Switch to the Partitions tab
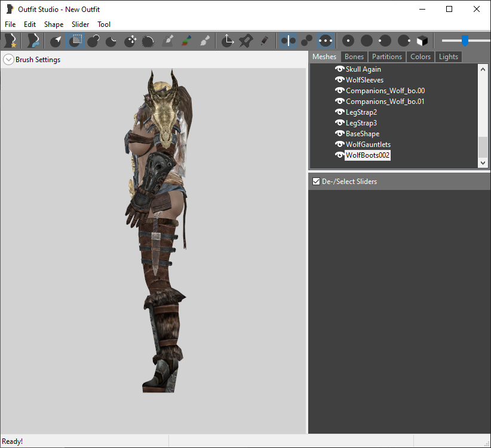 point(387,57)
